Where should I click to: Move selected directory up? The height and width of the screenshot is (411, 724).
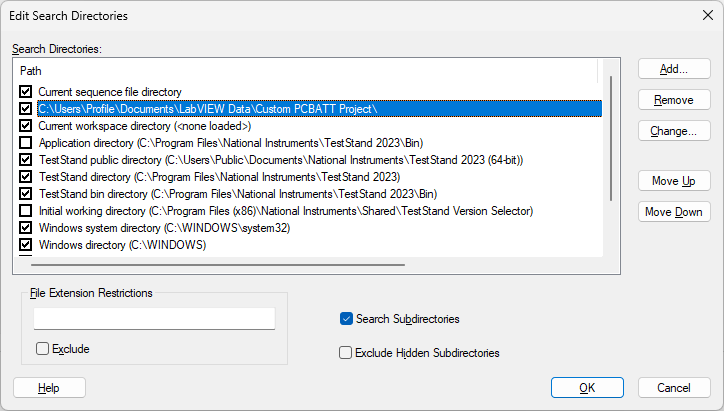point(674,181)
